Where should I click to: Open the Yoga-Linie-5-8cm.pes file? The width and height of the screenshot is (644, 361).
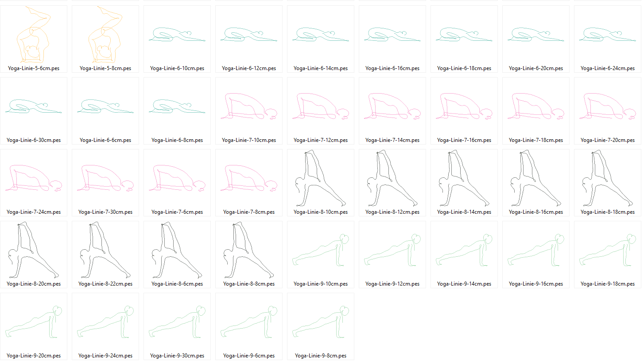pos(105,39)
